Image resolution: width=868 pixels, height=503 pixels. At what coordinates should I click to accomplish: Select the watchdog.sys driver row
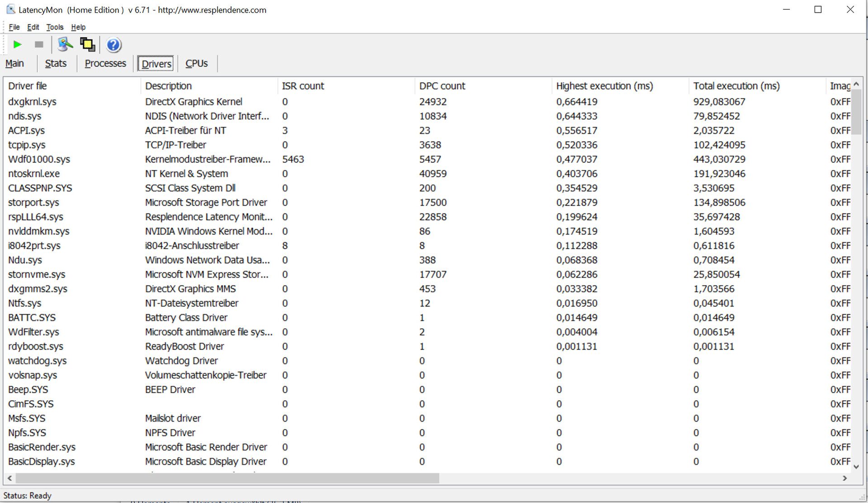(428, 361)
